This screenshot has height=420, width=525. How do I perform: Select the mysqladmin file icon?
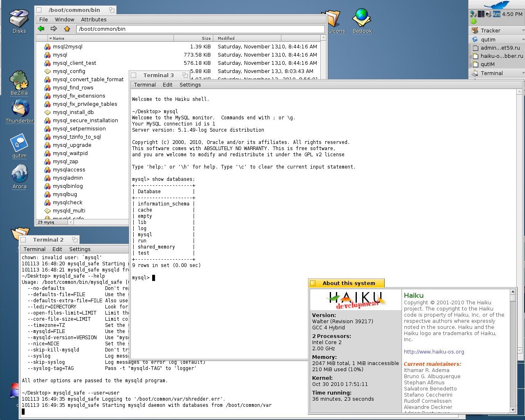pos(48,178)
